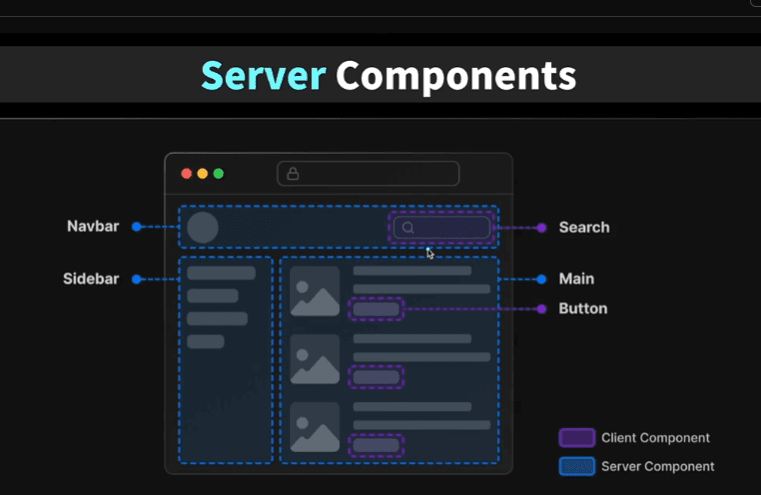Viewport: 761px width, 495px height.
Task: Click the padlock icon in address bar
Action: pos(293,173)
